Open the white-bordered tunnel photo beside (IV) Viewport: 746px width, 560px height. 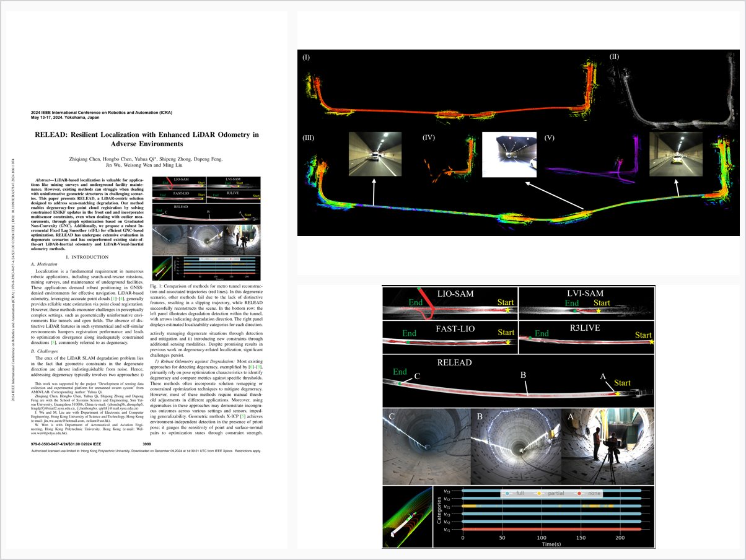(508, 155)
